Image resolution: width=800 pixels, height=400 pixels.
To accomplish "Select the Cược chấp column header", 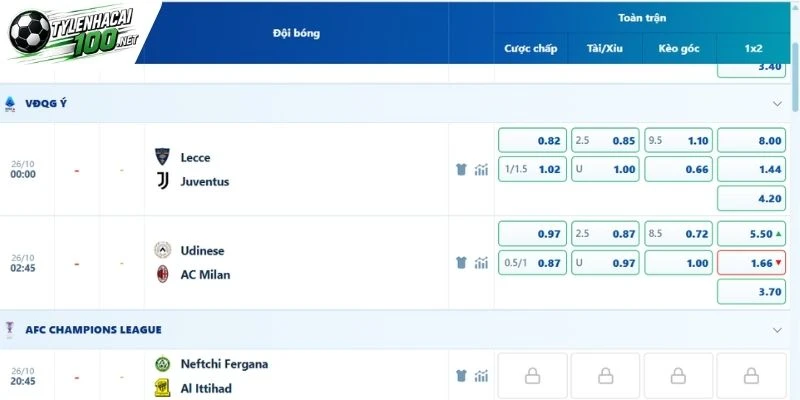I will (x=531, y=48).
